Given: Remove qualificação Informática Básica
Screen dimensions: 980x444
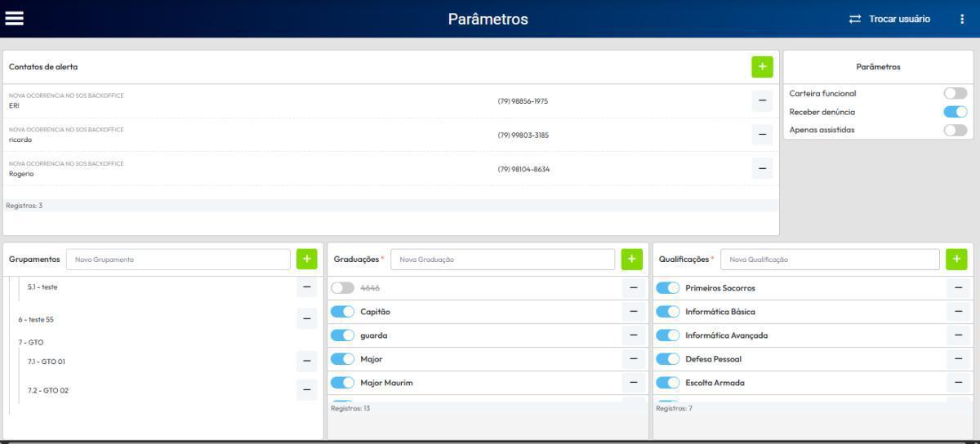Looking at the screenshot, I should coord(959,312).
